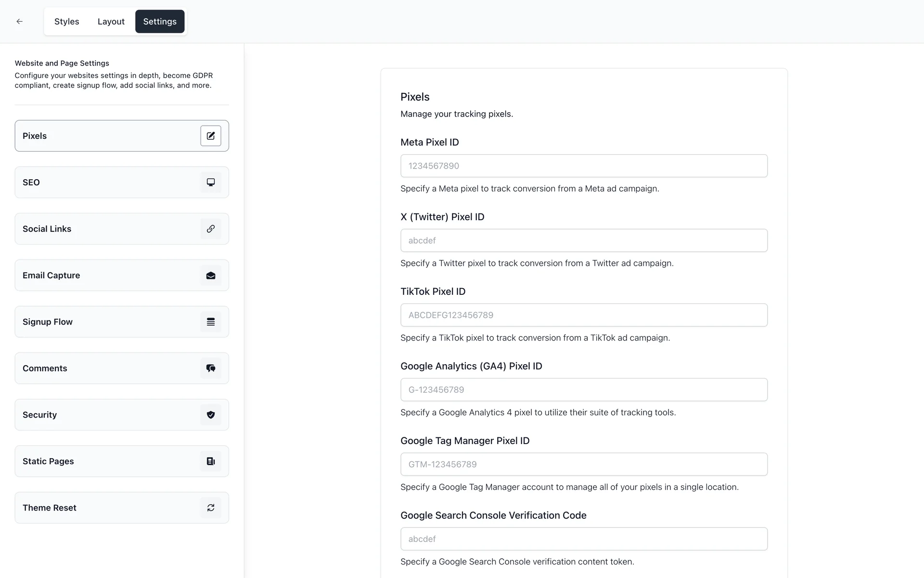Click the Theme Reset refresh icon
The image size is (924, 578).
click(x=211, y=508)
